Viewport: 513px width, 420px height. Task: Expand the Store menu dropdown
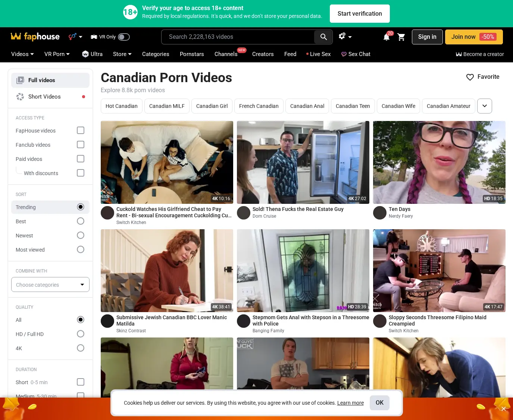click(122, 54)
